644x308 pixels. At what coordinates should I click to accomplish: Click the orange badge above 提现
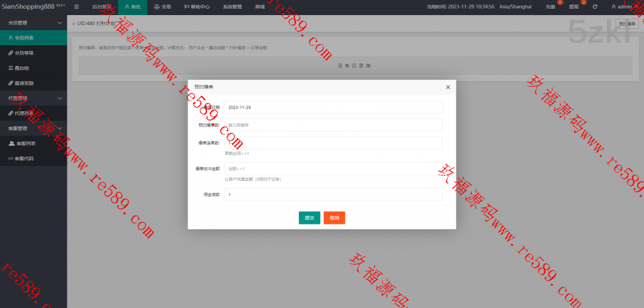[583, 3]
